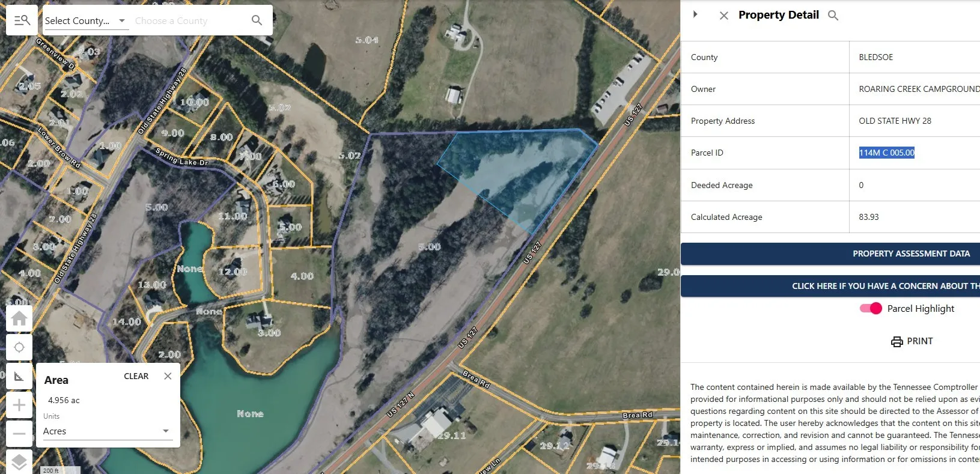Screen dimensions: 980x474
Task: Collapse the Property Detail side panel arrow
Action: (695, 14)
